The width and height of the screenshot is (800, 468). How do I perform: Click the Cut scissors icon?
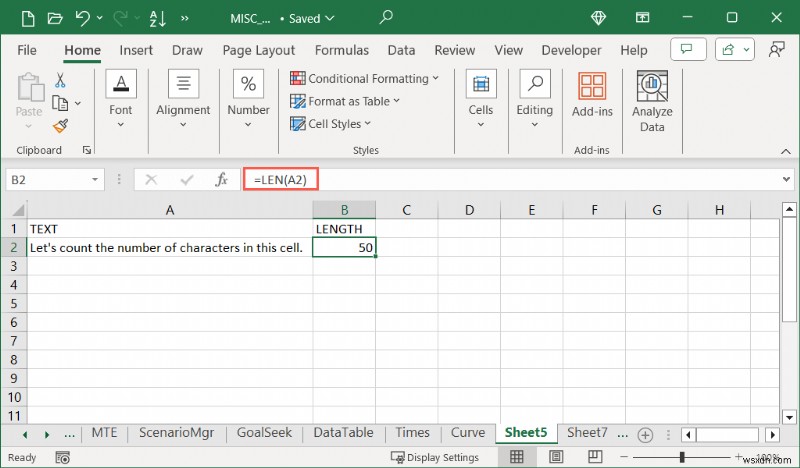tap(60, 80)
